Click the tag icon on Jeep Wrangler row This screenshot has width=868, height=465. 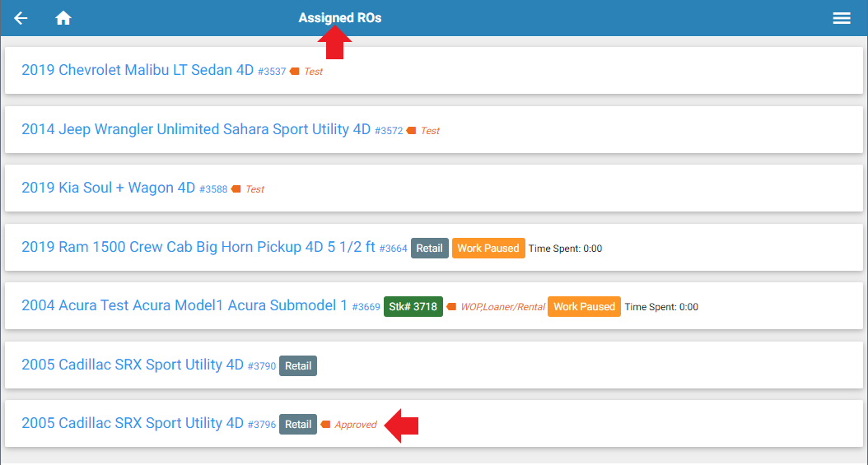click(411, 131)
